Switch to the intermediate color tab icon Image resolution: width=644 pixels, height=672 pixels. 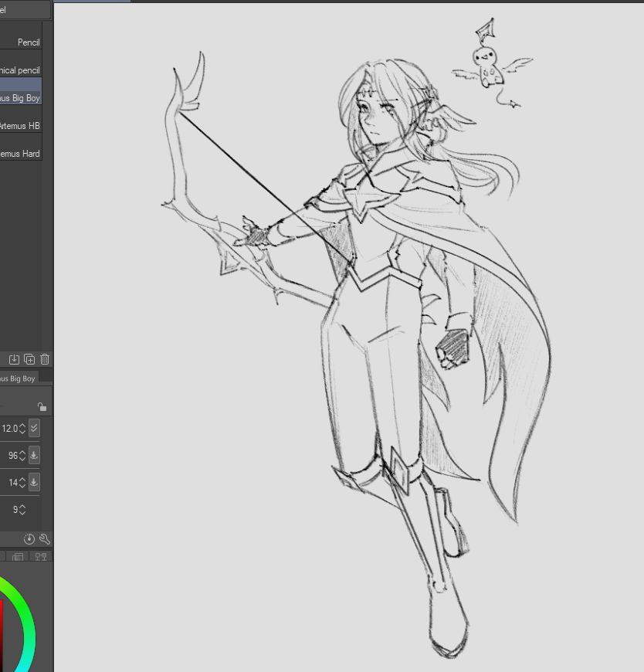pyautogui.click(x=18, y=557)
